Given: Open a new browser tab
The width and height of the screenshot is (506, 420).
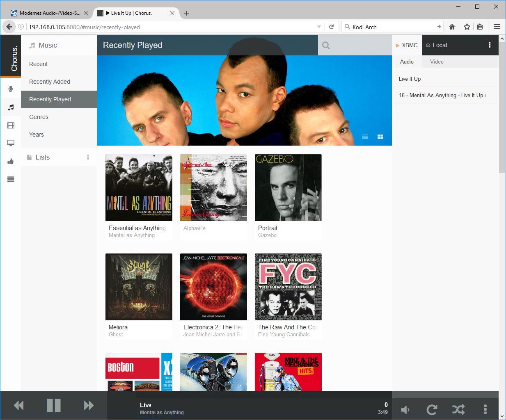Looking at the screenshot, I should [x=187, y=13].
